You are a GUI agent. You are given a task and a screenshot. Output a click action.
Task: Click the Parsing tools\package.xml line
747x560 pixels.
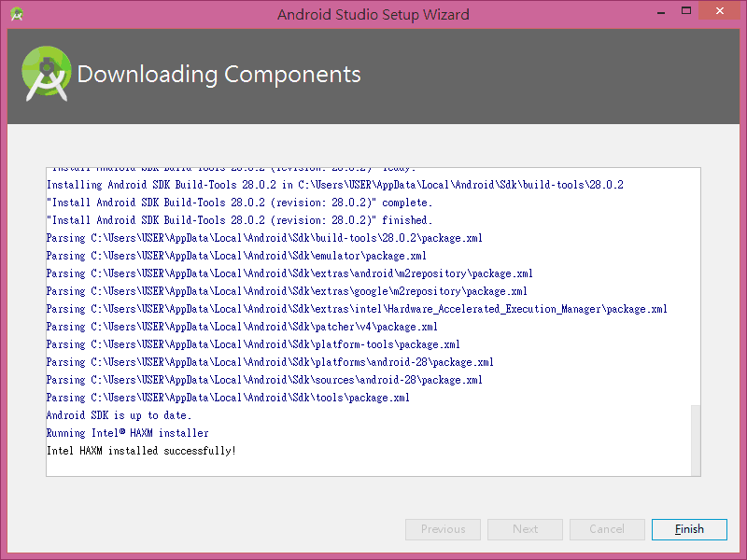tap(228, 398)
